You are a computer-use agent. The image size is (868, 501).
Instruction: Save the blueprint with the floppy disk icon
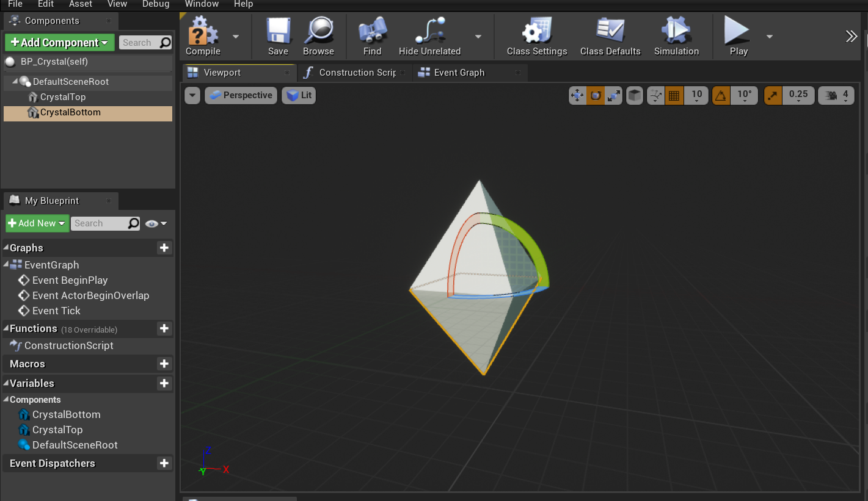point(278,31)
